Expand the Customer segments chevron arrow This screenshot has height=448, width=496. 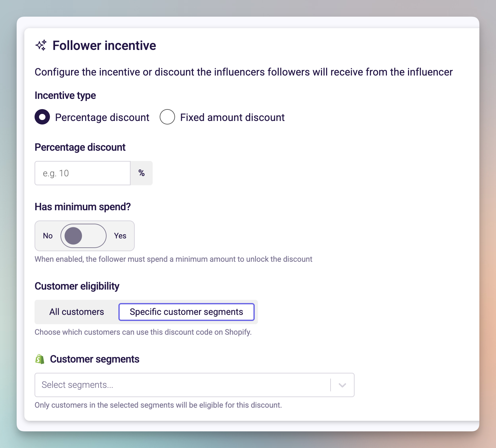342,385
